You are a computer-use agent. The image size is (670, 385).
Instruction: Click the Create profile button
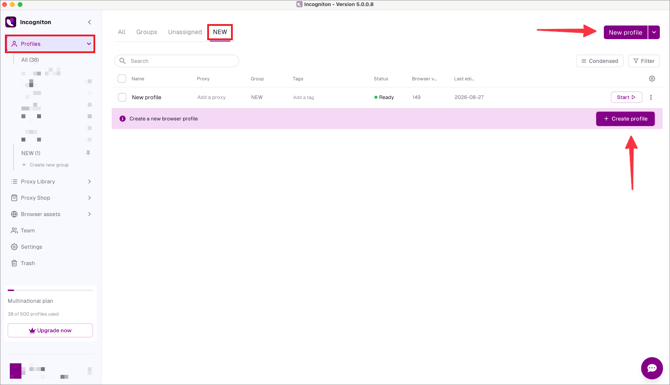[x=625, y=119]
